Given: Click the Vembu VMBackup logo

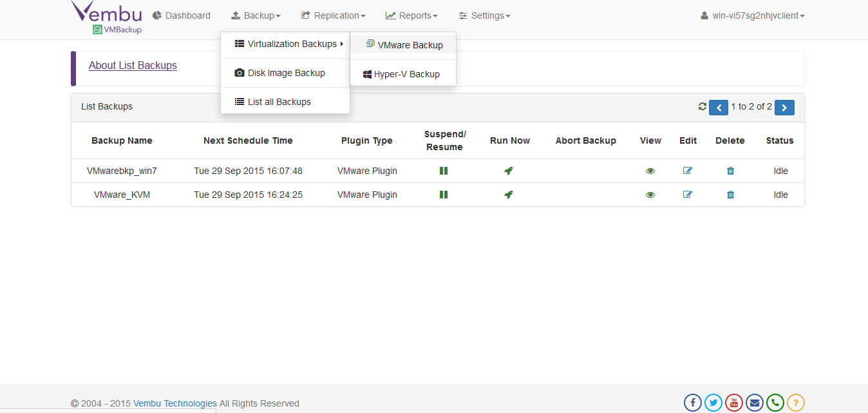Looking at the screenshot, I should coord(106,17).
